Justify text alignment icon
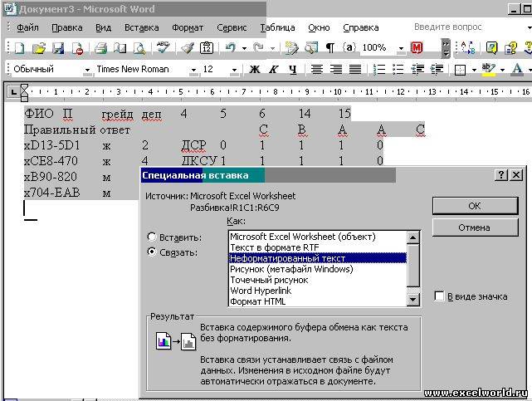Image resolution: width=532 pixels, height=401 pixels. pyautogui.click(x=355, y=69)
